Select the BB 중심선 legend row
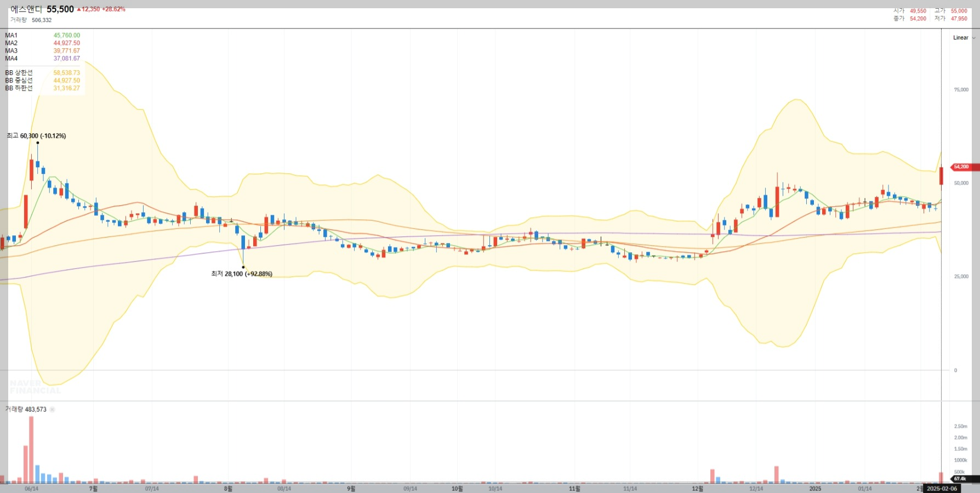 click(42, 81)
